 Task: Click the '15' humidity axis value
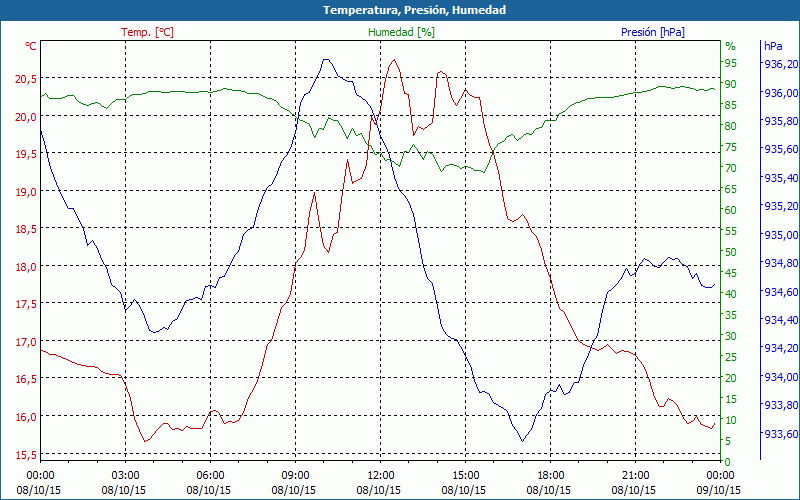731,398
